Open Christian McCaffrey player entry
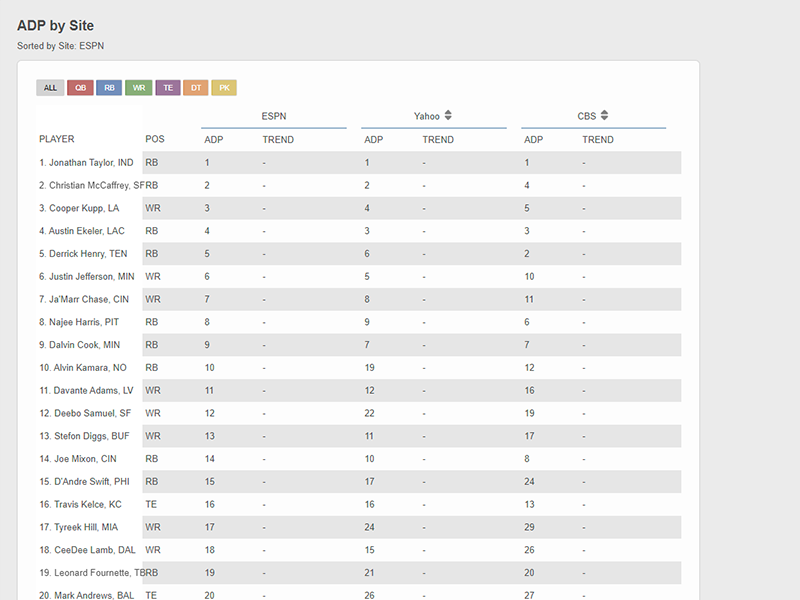This screenshot has height=600, width=800. point(92,185)
